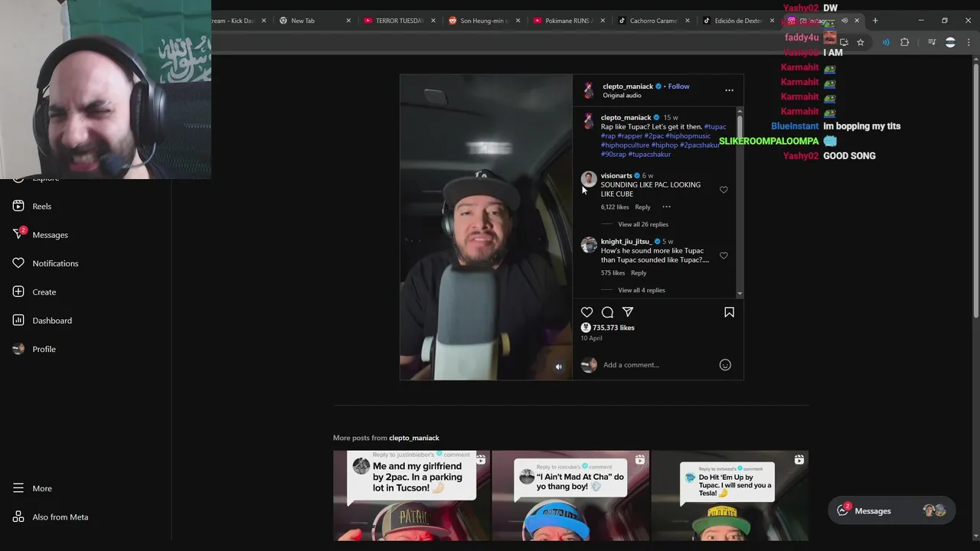980x551 pixels.
Task: Follow clepto_maniack
Action: (x=678, y=86)
